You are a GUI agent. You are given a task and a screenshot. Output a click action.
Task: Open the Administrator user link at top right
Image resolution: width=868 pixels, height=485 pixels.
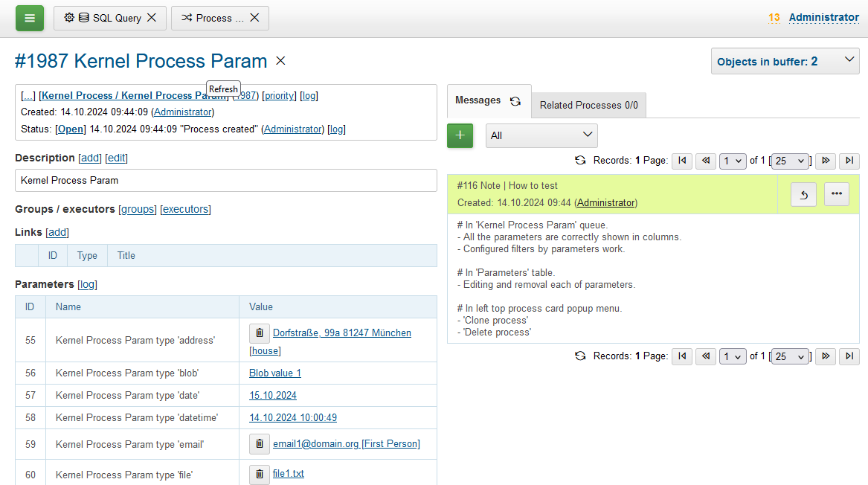(823, 17)
